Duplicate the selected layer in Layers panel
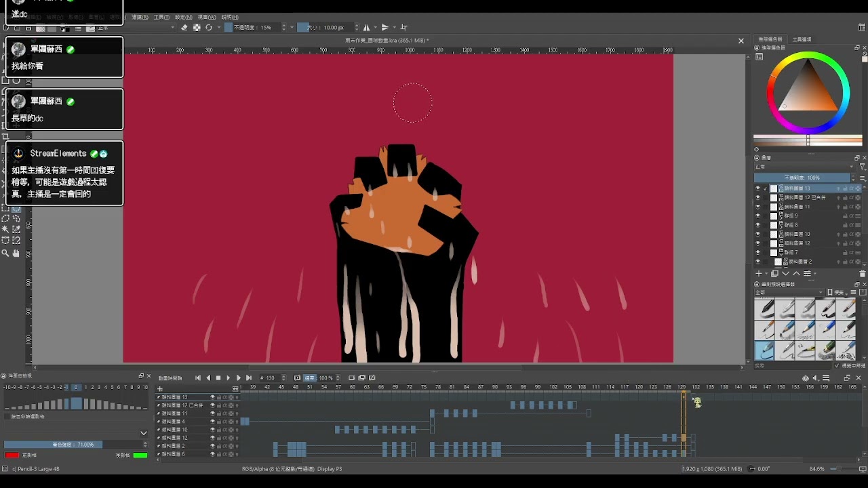 pos(774,274)
